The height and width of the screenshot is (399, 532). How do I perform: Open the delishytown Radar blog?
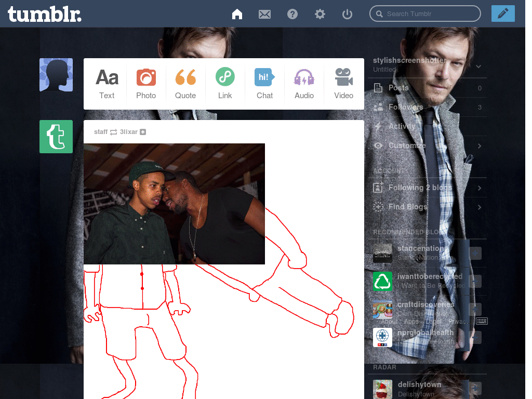point(419,384)
